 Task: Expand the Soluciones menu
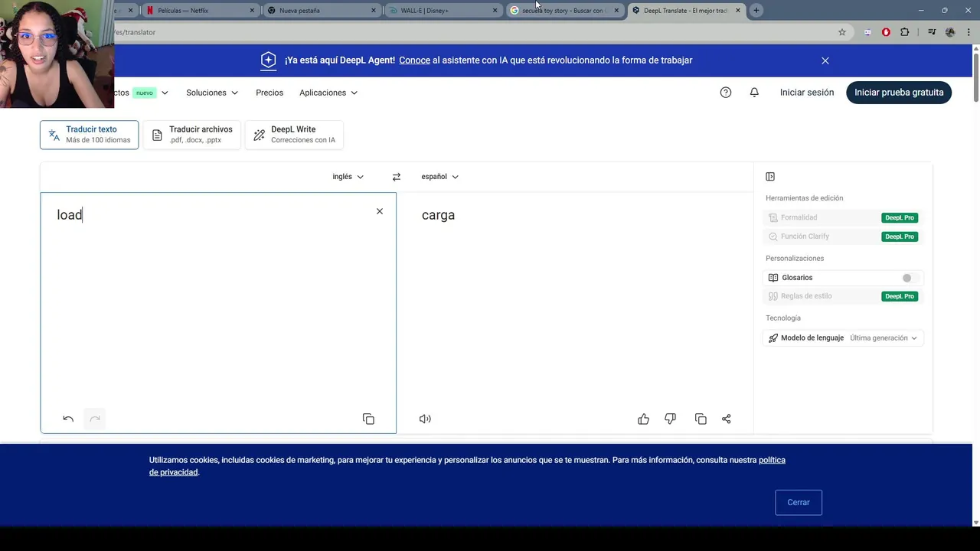point(212,93)
